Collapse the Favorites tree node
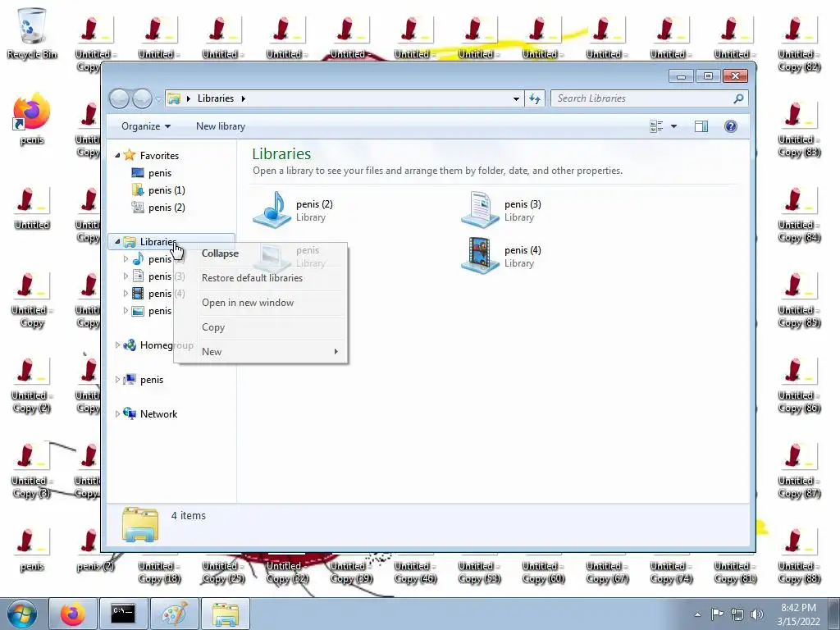The height and width of the screenshot is (630, 840). (117, 155)
